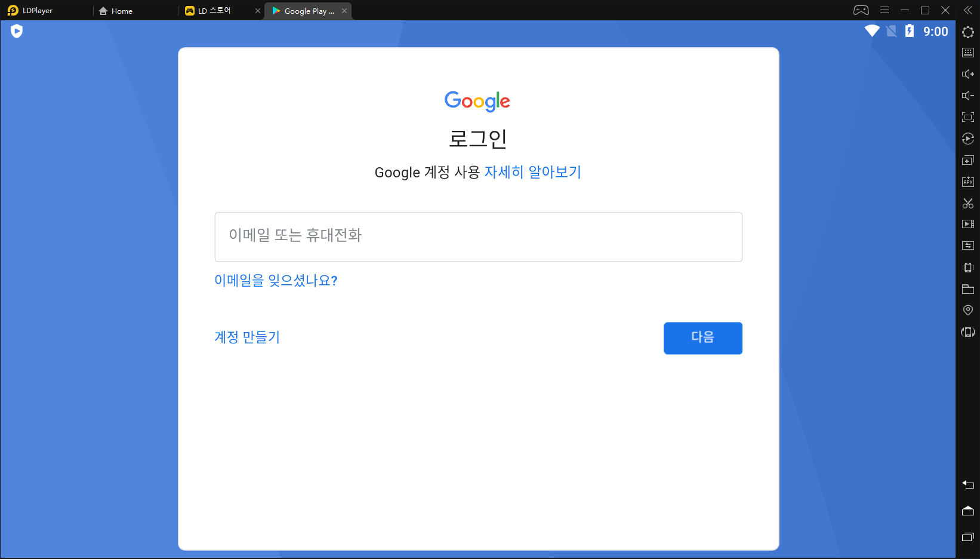The width and height of the screenshot is (980, 559).
Task: Open virtual location pin icon
Action: pos(968,310)
